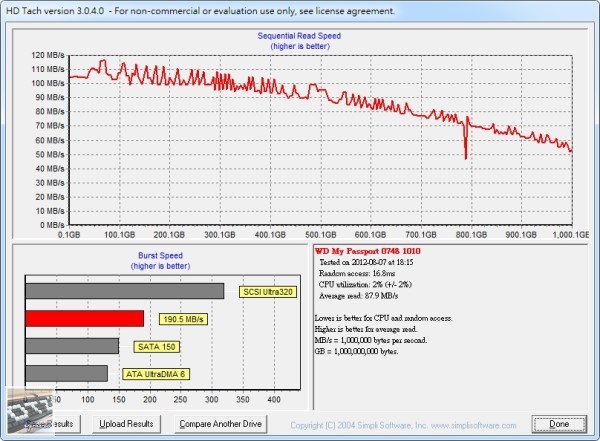The image size is (600, 441).
Task: Click Compare Another Drive button
Action: 220,424
